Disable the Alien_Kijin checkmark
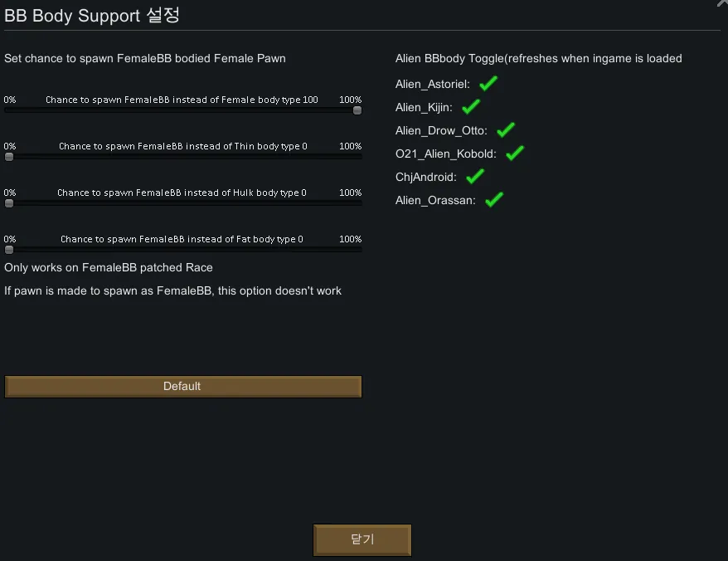Screen dimensions: 728x561 point(471,107)
